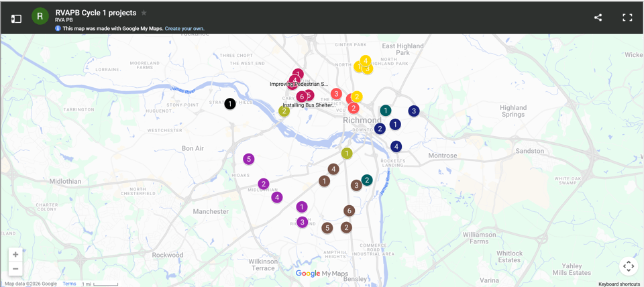Select the crimson marker 6
This screenshot has width=644, height=287.
tap(302, 97)
